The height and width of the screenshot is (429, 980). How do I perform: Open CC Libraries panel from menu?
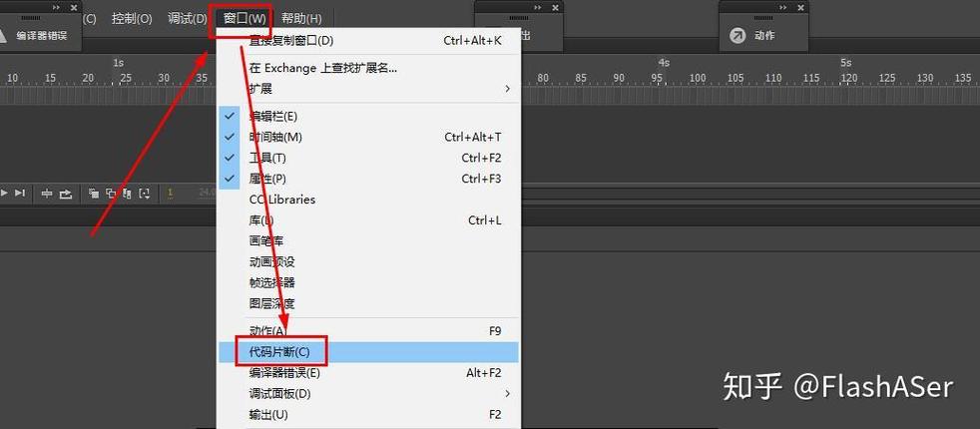click(x=368, y=200)
